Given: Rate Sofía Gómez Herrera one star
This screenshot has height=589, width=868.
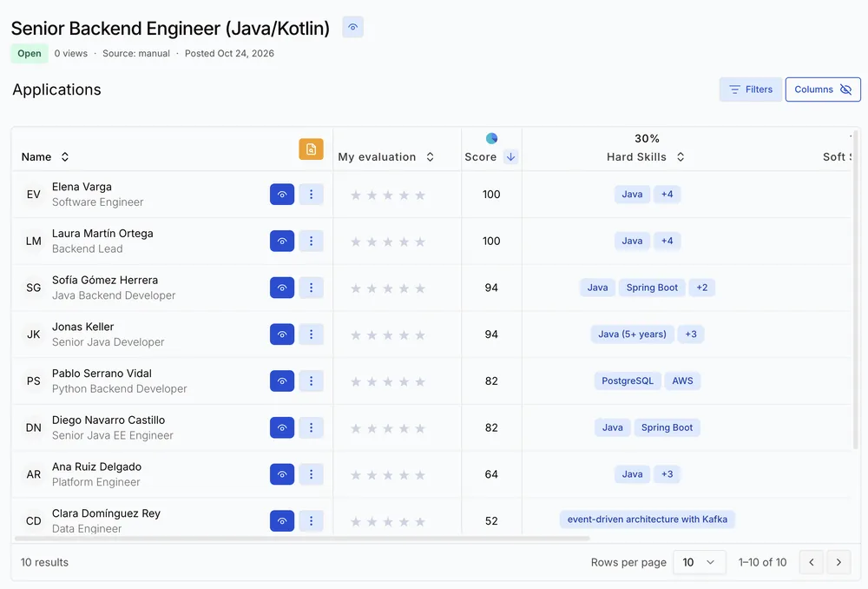Looking at the screenshot, I should tap(356, 288).
